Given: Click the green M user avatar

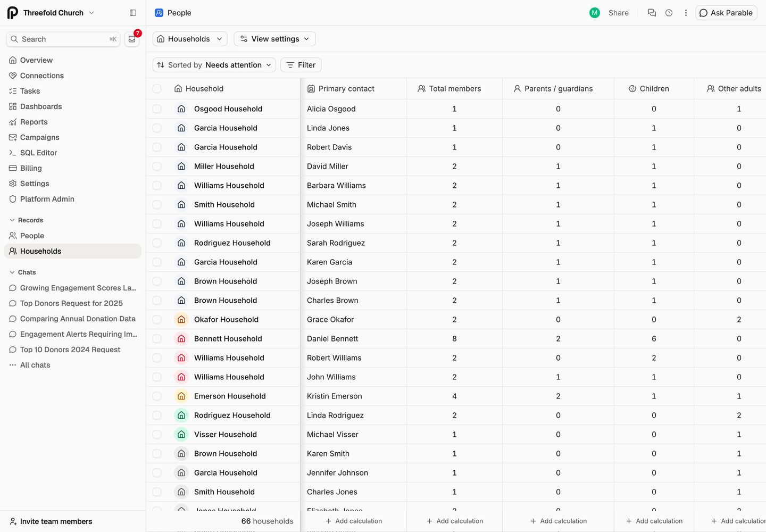Looking at the screenshot, I should pyautogui.click(x=595, y=13).
